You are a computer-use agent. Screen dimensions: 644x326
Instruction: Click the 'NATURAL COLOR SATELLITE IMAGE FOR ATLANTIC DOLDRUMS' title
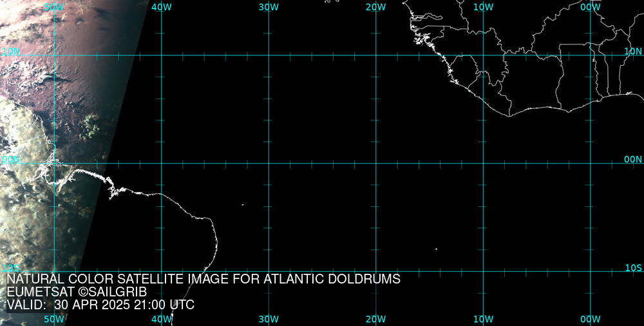(x=204, y=279)
